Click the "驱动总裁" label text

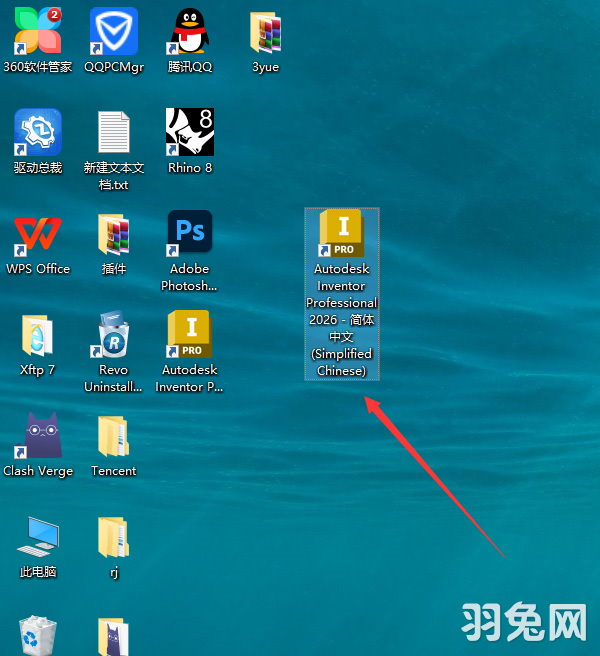point(38,168)
